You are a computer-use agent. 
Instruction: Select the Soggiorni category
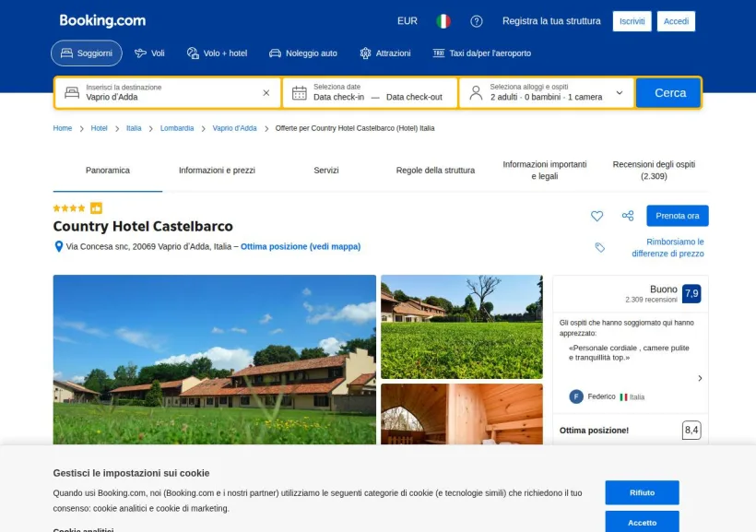tap(87, 53)
